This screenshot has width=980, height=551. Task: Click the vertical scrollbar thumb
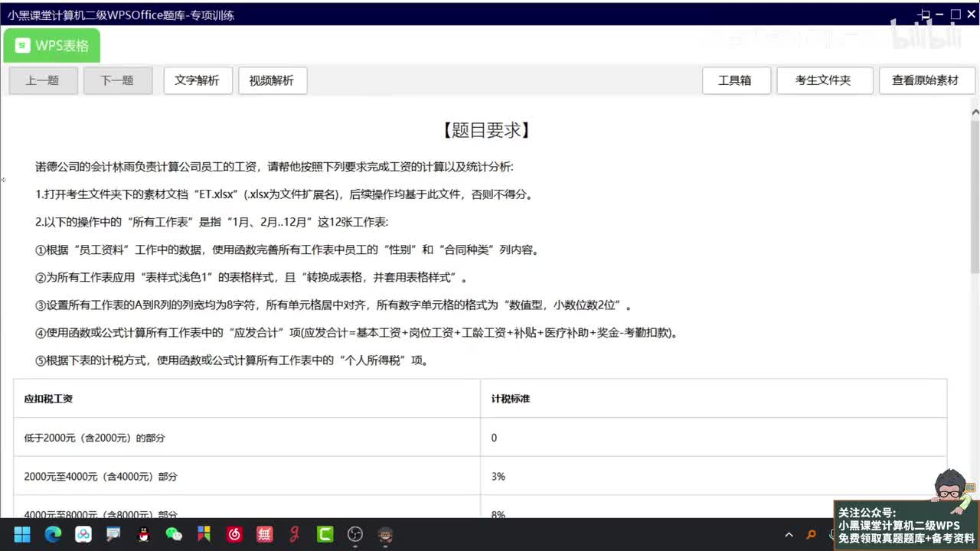975,196
